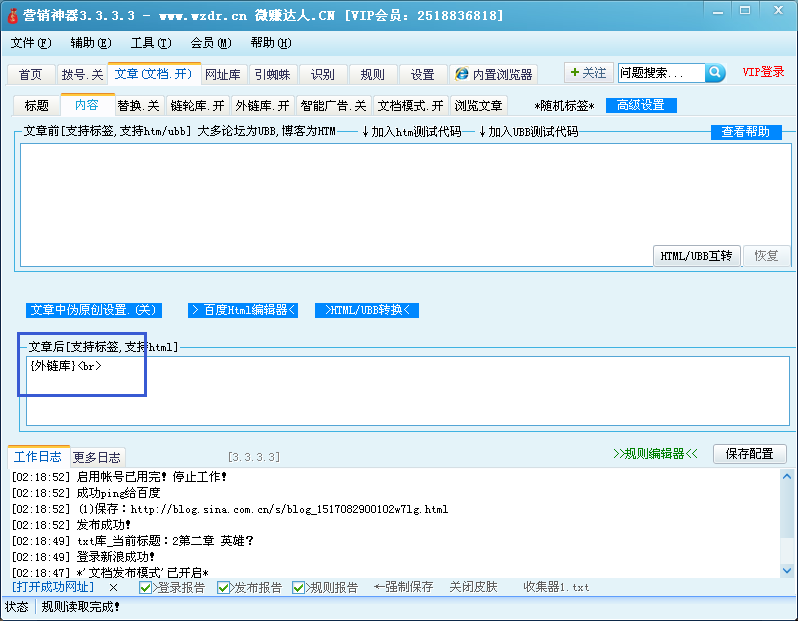Image resolution: width=798 pixels, height=621 pixels.
Task: Toggle the 规则报告 checkbox
Action: click(299, 588)
